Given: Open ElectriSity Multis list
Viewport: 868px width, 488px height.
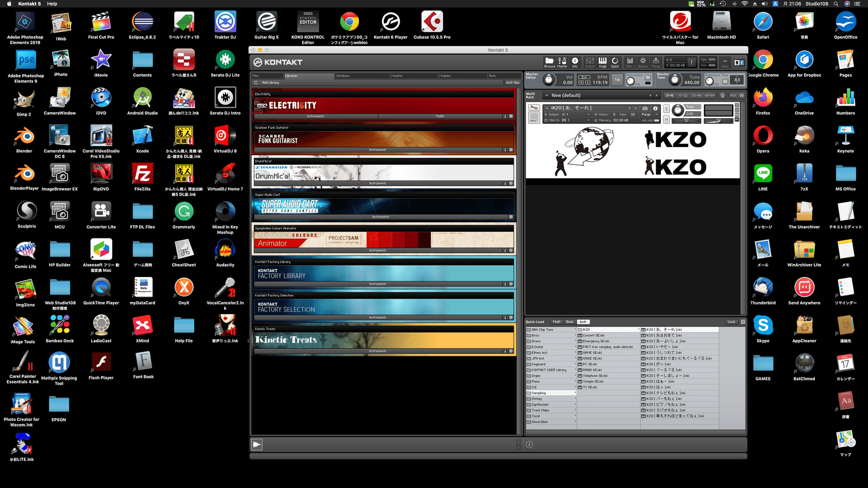Looking at the screenshot, I should pyautogui.click(x=440, y=116).
